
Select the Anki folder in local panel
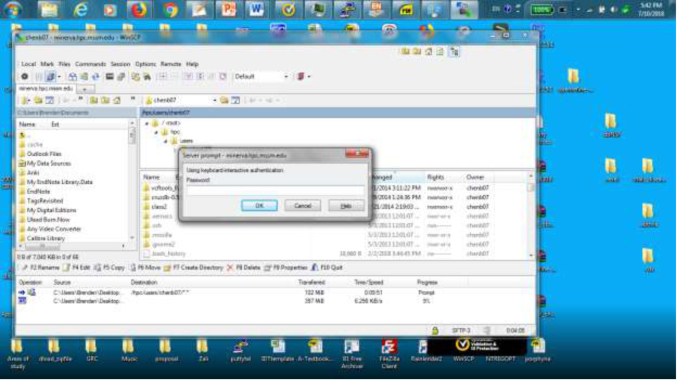point(33,173)
